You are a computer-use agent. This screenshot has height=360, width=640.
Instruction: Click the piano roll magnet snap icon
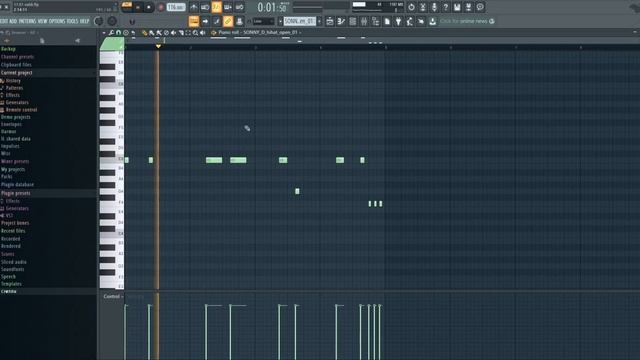[x=118, y=33]
